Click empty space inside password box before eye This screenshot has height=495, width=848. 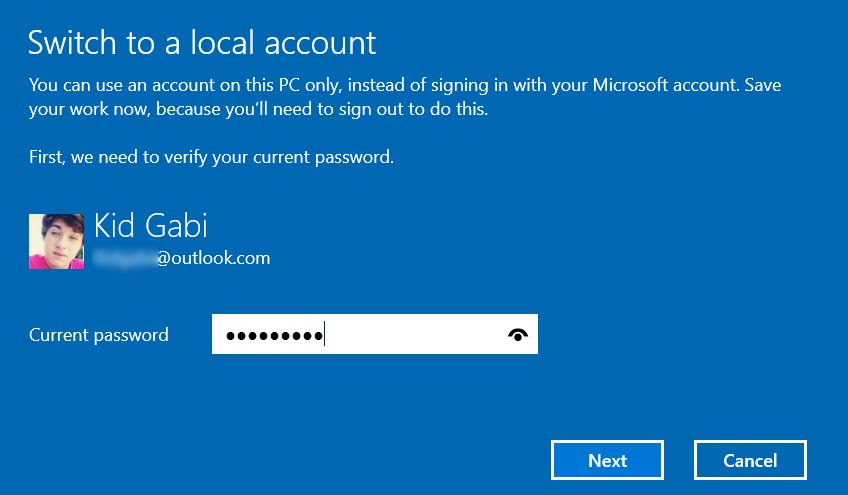click(414, 334)
